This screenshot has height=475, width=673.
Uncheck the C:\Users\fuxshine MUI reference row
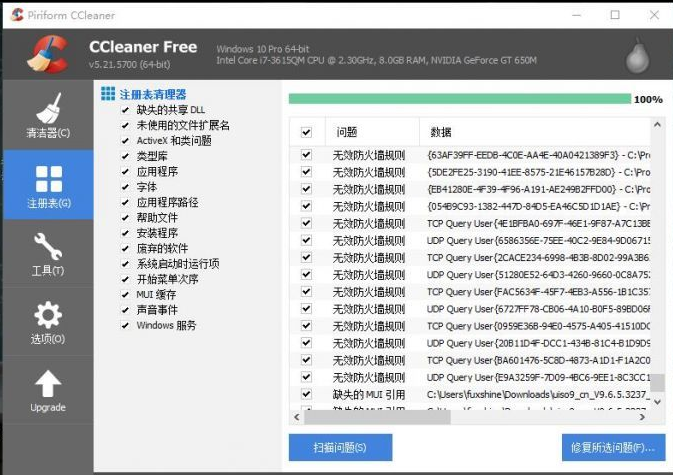click(x=306, y=394)
